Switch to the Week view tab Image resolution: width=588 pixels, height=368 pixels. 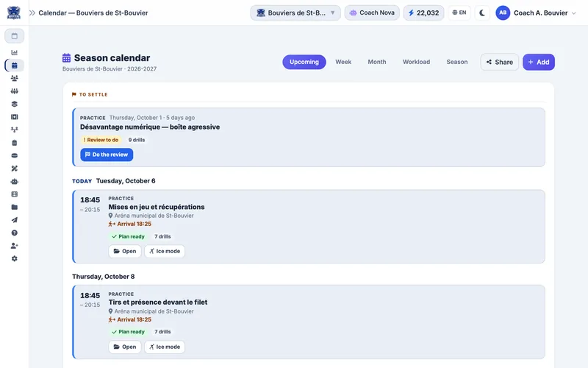(x=343, y=62)
